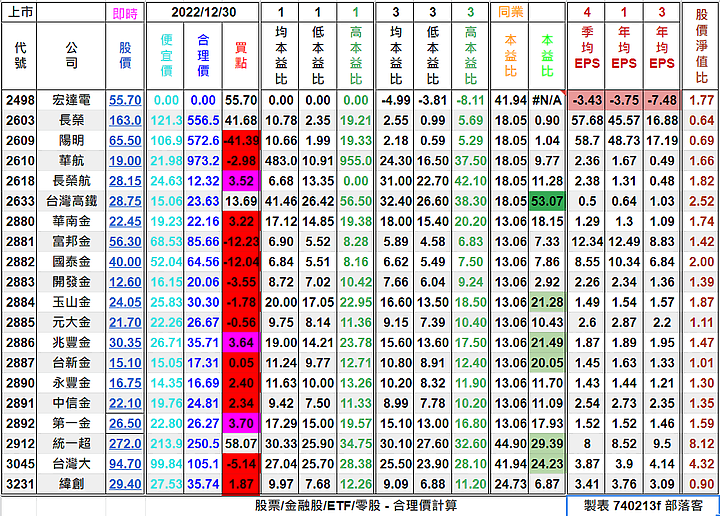Select the light green cell 21.28
The height and width of the screenshot is (516, 720).
(547, 302)
